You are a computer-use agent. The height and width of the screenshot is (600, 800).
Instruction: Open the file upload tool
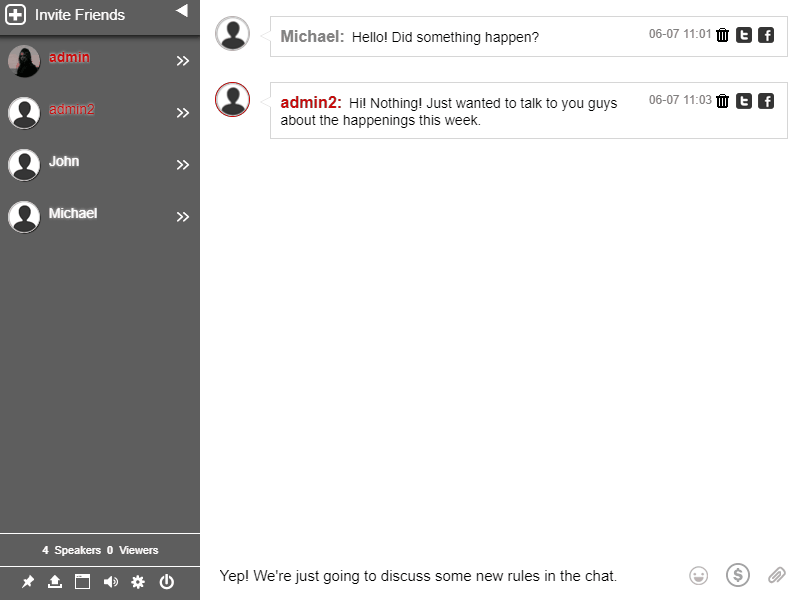(53, 583)
